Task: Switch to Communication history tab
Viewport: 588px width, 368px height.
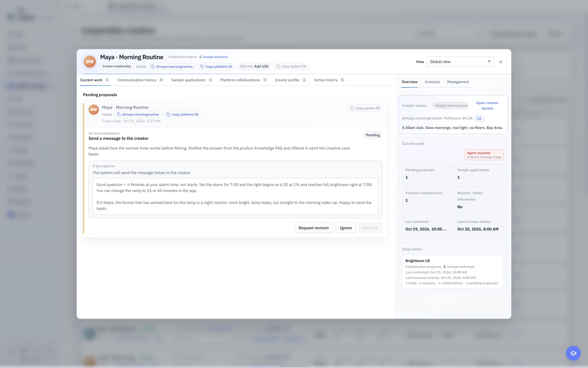Action: (x=140, y=80)
